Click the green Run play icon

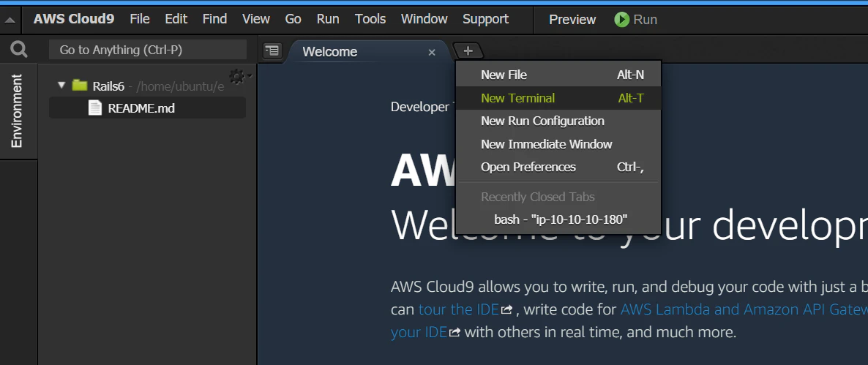(x=621, y=20)
